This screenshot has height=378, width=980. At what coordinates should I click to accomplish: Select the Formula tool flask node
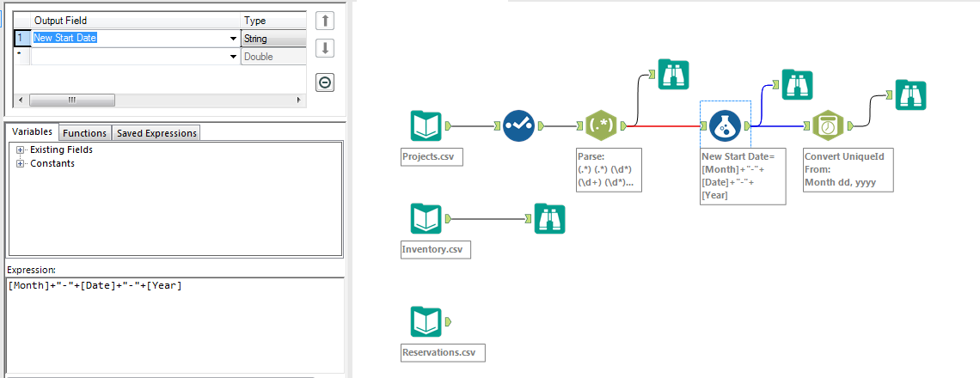tap(725, 126)
